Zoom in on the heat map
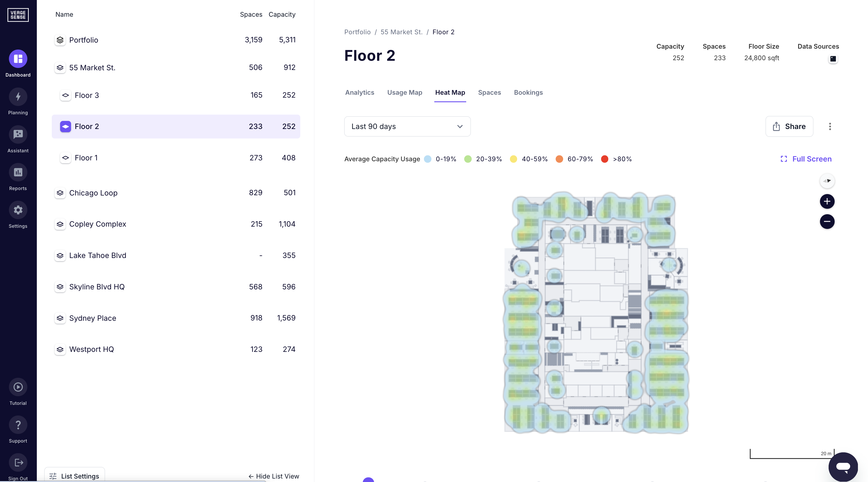 827,201
